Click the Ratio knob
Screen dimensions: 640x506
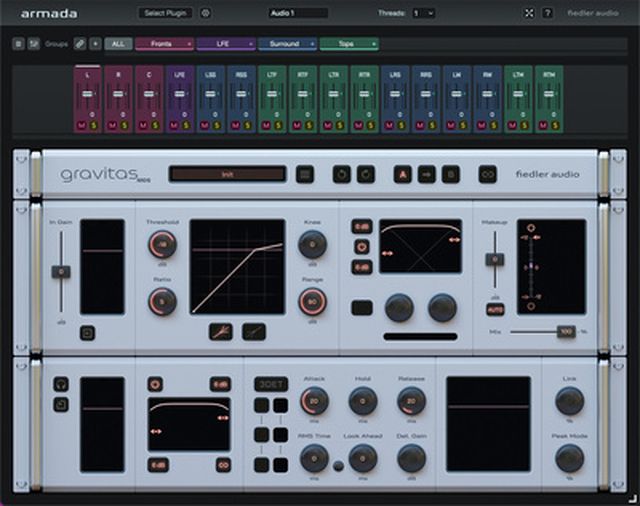162,302
